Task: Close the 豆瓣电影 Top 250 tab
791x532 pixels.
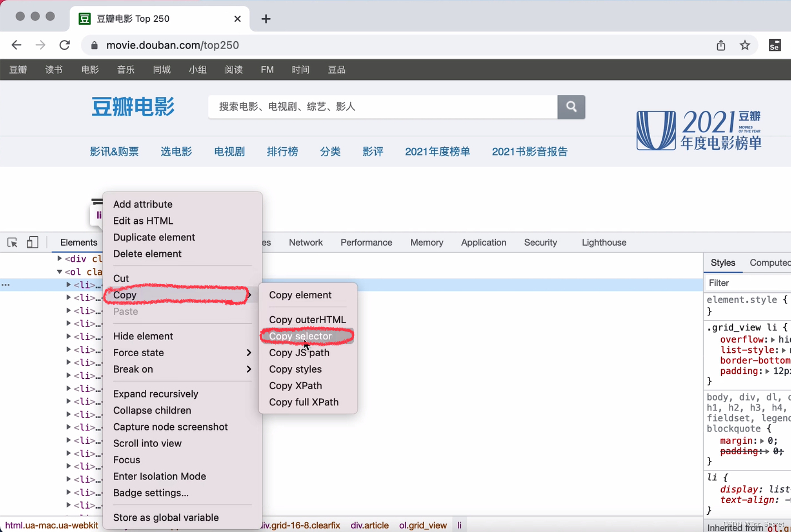Action: coord(237,19)
